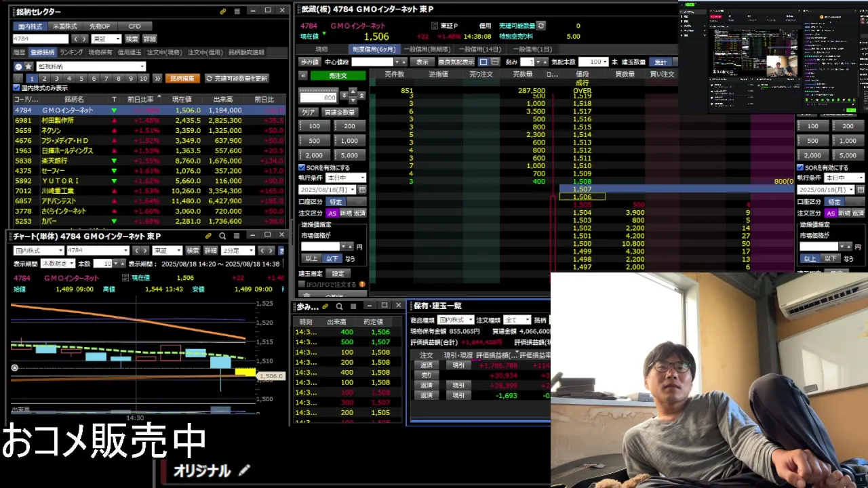Click クリア button in order panel
This screenshot has height=488, width=868.
309,113
